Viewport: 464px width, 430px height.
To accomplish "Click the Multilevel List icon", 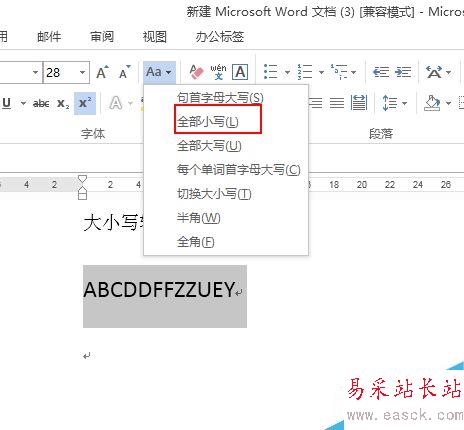I will point(339,72).
